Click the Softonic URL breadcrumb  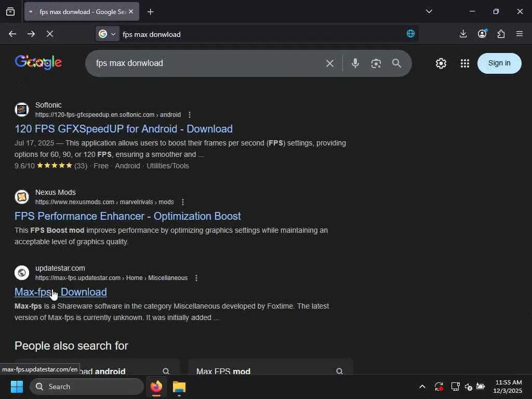point(108,115)
